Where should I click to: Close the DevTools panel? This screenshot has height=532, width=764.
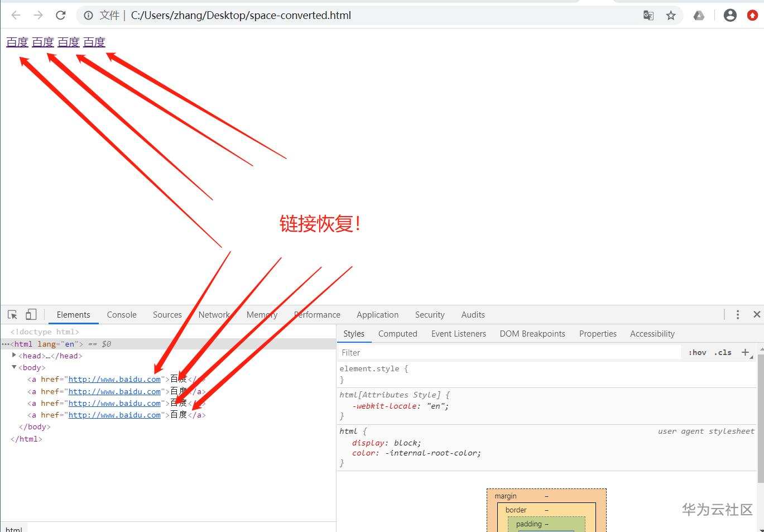point(757,315)
